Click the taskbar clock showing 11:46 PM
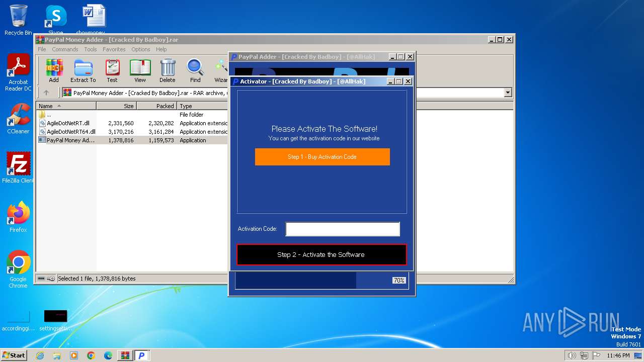The image size is (644, 362). pyautogui.click(x=618, y=355)
